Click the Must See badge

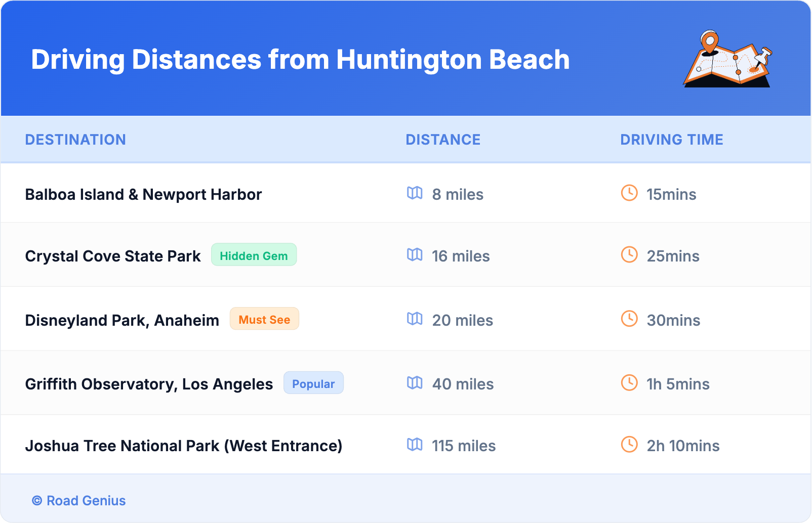coord(264,319)
